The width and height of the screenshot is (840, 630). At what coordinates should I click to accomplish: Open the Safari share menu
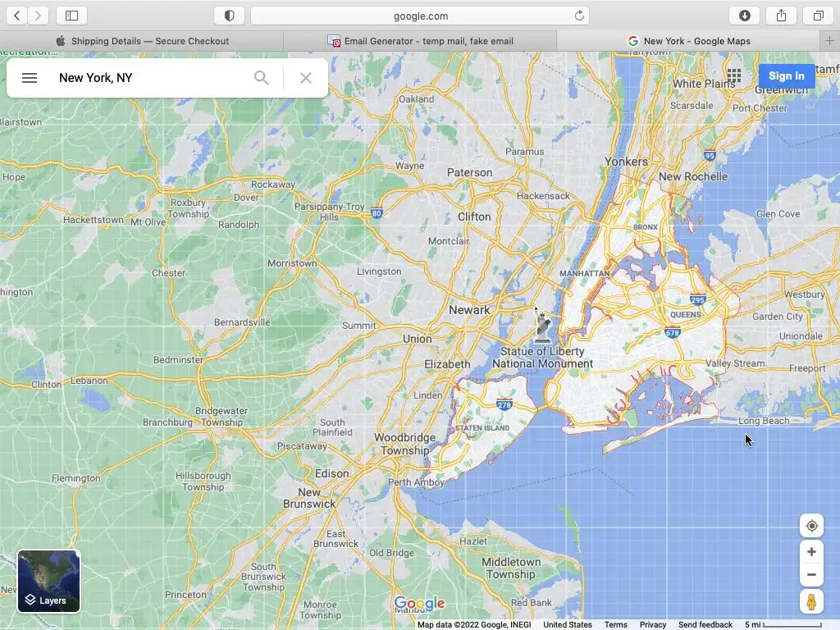[x=782, y=16]
